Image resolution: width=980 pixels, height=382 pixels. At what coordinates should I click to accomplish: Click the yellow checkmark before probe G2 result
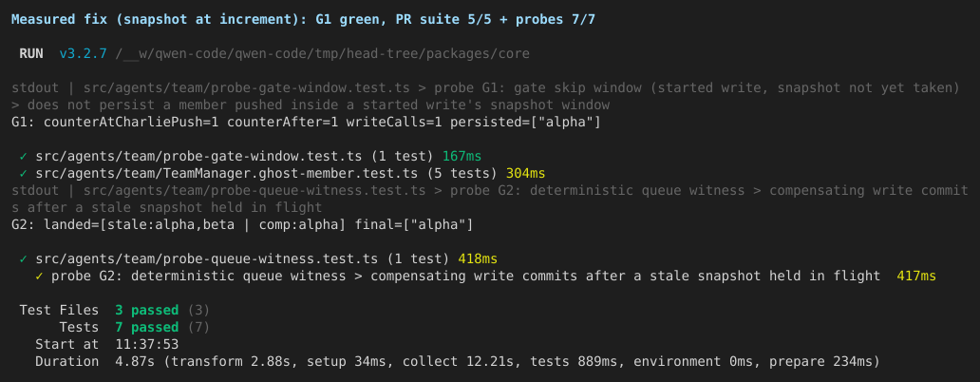coord(39,276)
